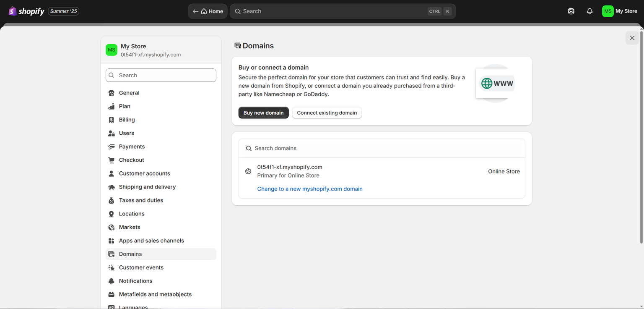This screenshot has width=644, height=309.
Task: Click the Buy new domain button
Action: coord(264,113)
